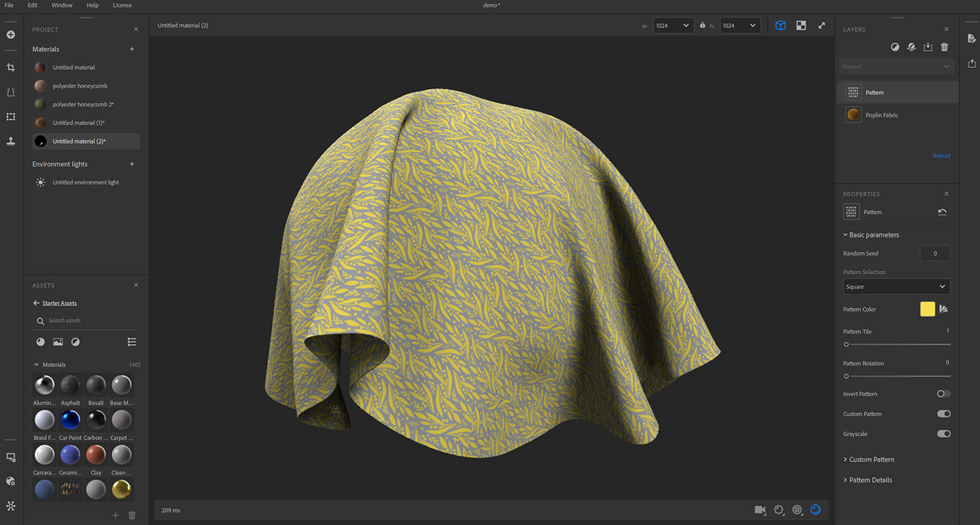Viewport: 980px width, 525px height.
Task: Click the yellow Pattern Color swatch
Action: pos(927,309)
